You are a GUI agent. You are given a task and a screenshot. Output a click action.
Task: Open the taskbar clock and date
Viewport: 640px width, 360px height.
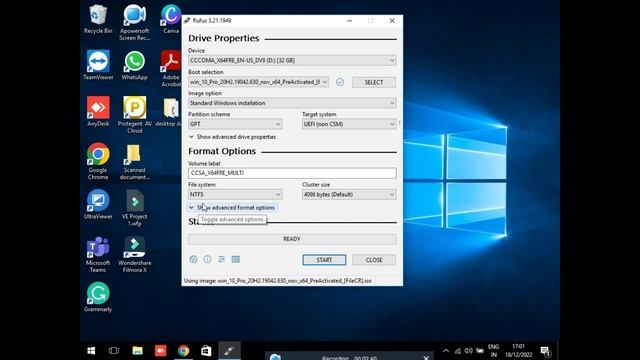518,351
